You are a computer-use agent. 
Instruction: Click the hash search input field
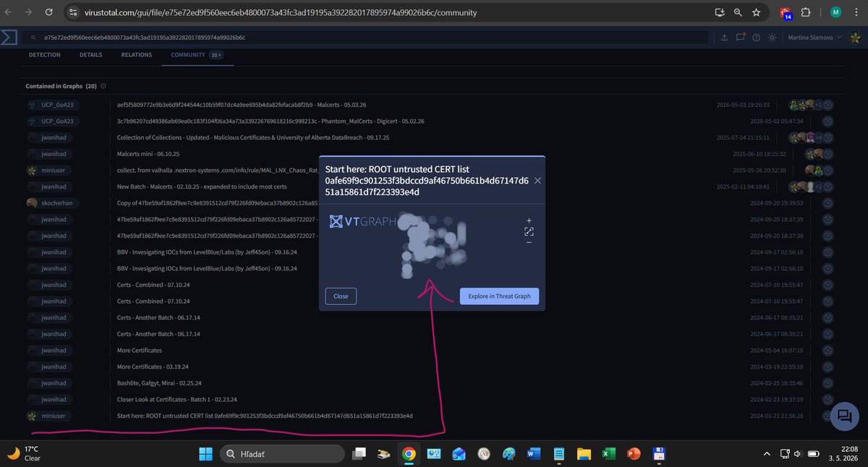point(369,38)
